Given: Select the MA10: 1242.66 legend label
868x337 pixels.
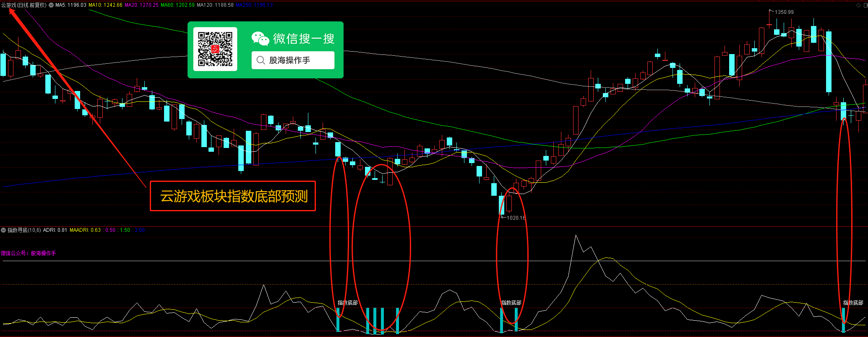Looking at the screenshot, I should pos(106,5).
